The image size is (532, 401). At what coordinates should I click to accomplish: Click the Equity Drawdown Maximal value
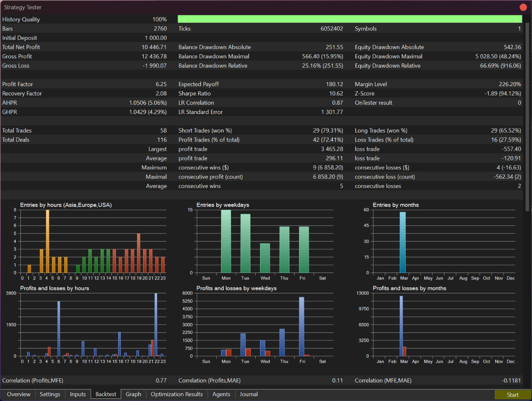[x=498, y=56]
